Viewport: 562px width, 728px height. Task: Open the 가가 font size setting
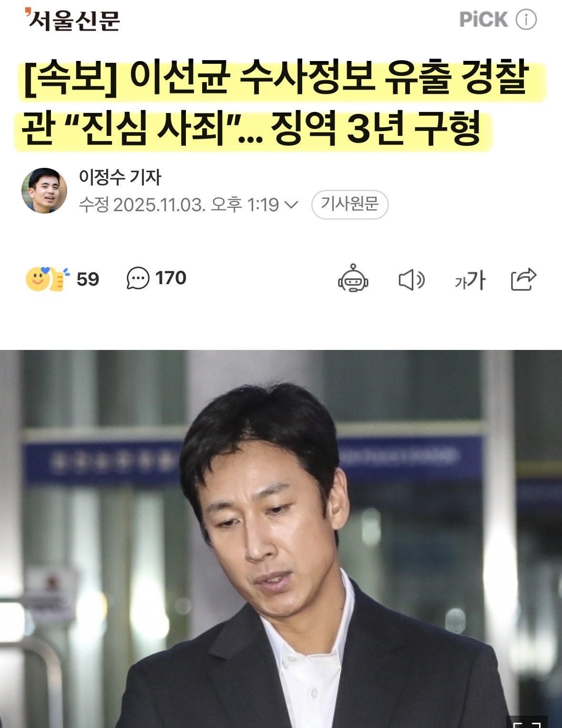click(x=470, y=280)
